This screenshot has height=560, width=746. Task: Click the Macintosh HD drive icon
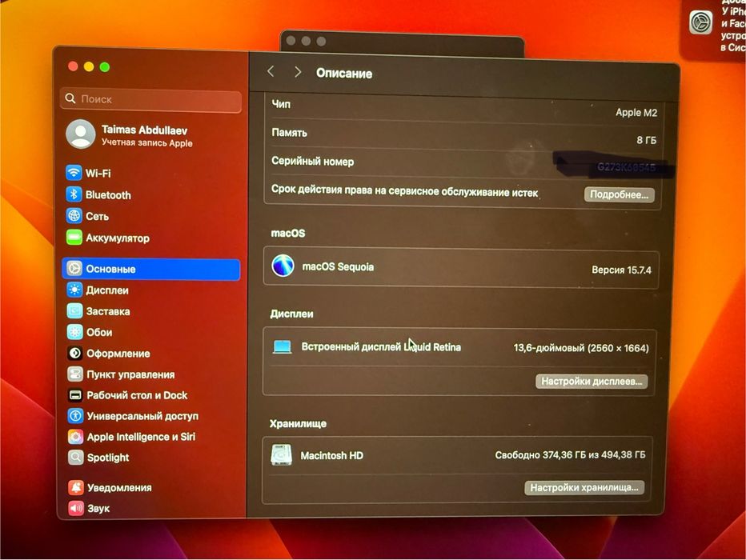281,455
